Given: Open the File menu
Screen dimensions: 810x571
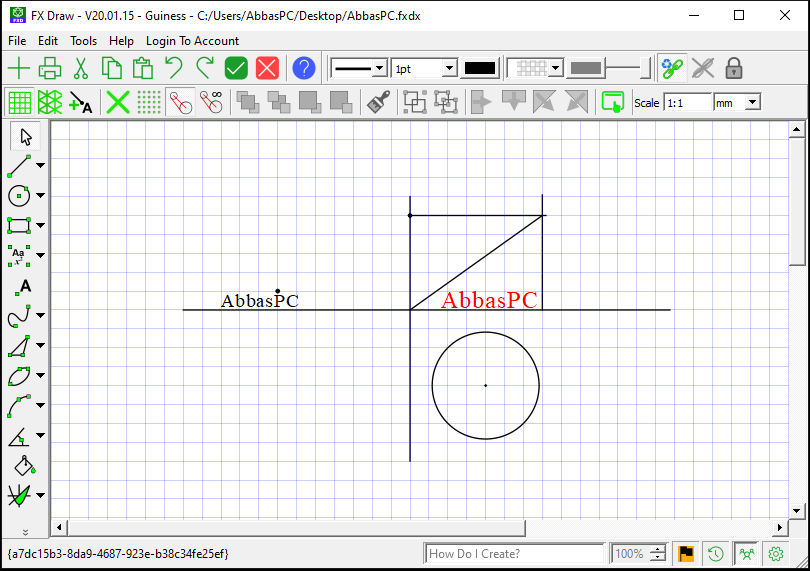Looking at the screenshot, I should coord(17,41).
